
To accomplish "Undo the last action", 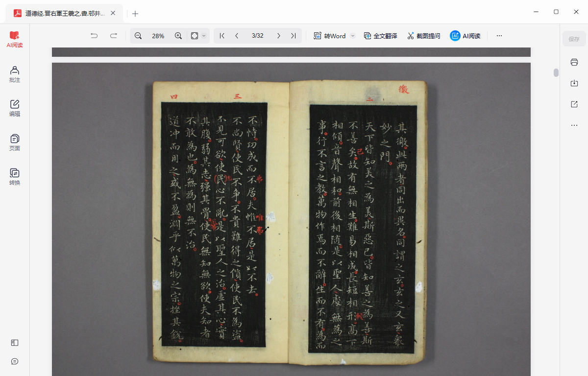I will 94,36.
